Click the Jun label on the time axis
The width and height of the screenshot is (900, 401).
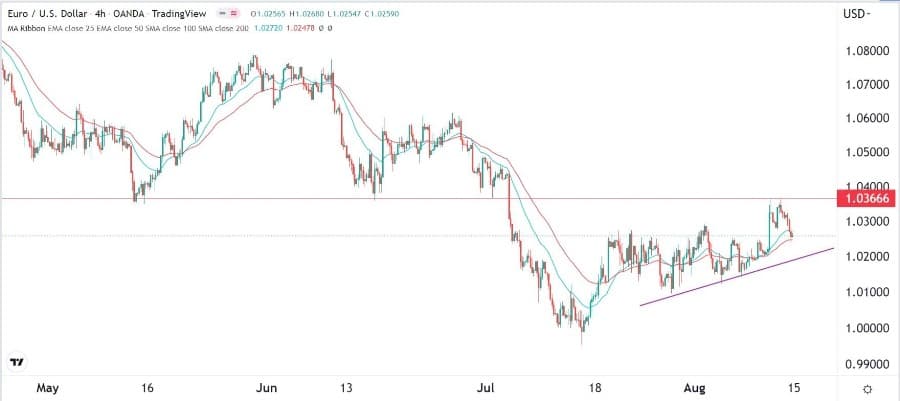[266, 387]
